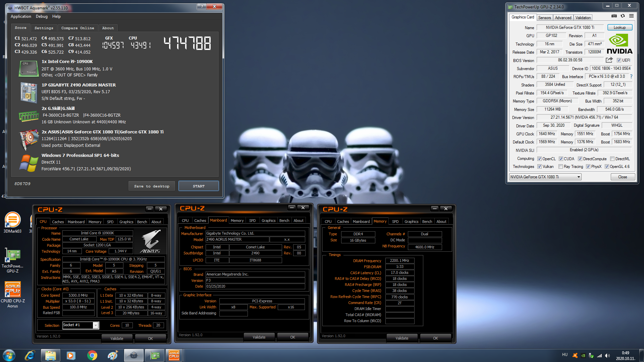
Task: Launch Internet Explorer from taskbar
Action: coord(30,355)
